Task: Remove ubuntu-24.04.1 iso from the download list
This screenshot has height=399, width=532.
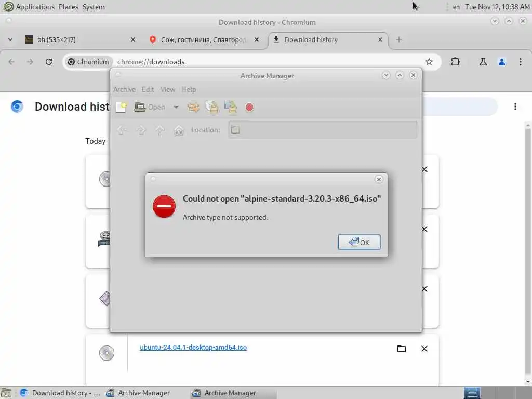Action: pyautogui.click(x=424, y=349)
